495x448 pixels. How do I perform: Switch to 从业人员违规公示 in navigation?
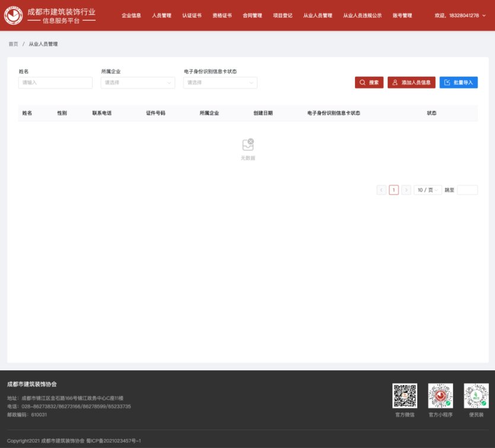[x=362, y=15]
